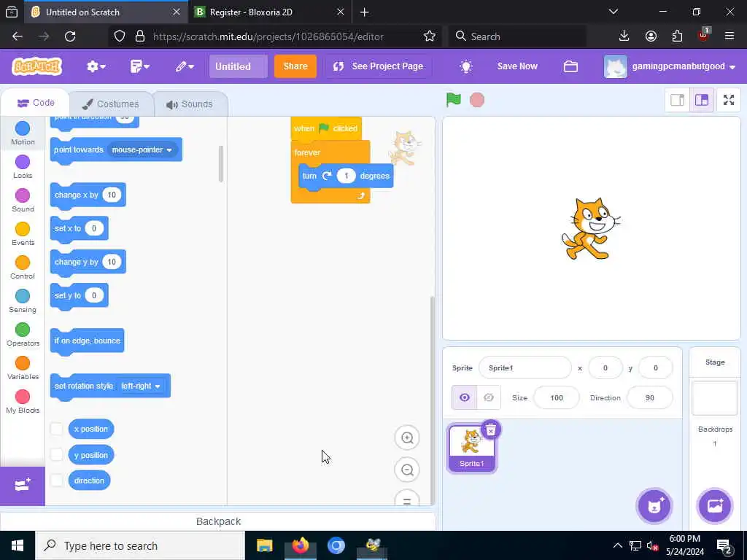The height and width of the screenshot is (560, 747).
Task: Click See Project Page button
Action: (x=379, y=66)
